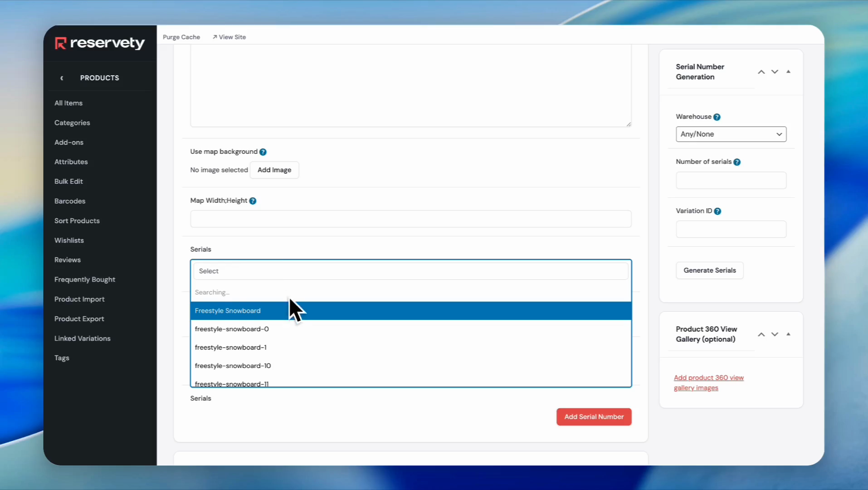This screenshot has height=490, width=868.
Task: Move Serial Number Generation panel up
Action: tap(761, 72)
